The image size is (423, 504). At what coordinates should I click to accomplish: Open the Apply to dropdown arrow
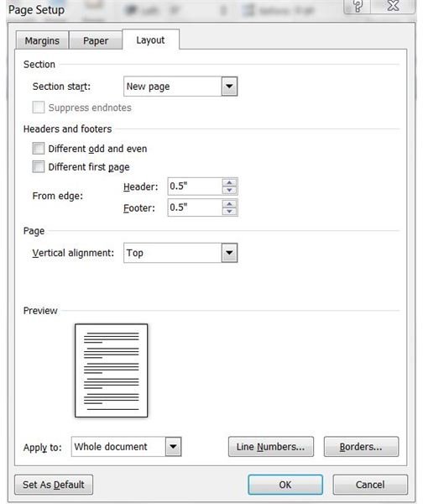tap(173, 447)
